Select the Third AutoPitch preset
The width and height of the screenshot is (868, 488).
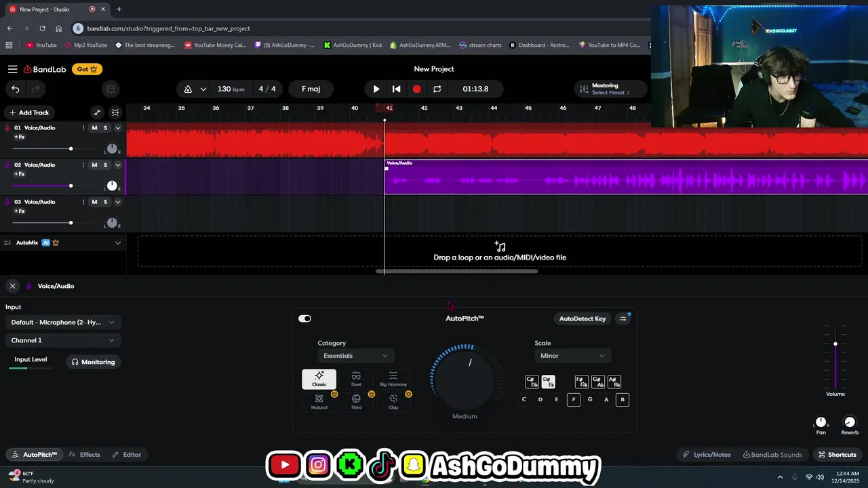[x=356, y=402]
